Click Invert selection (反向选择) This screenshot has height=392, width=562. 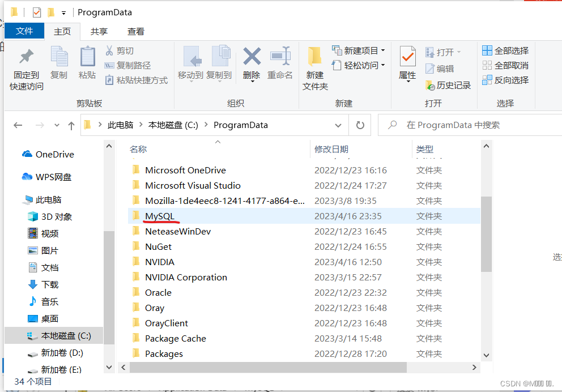(x=505, y=80)
